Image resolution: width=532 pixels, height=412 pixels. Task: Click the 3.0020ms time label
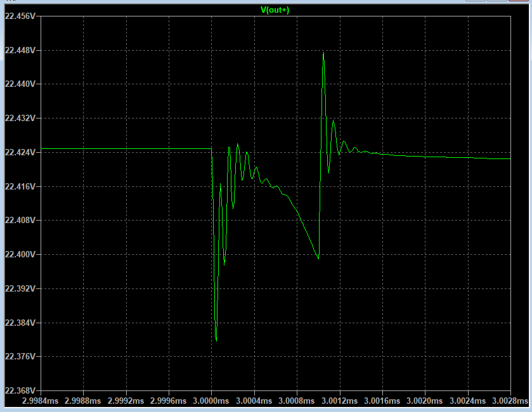click(424, 401)
